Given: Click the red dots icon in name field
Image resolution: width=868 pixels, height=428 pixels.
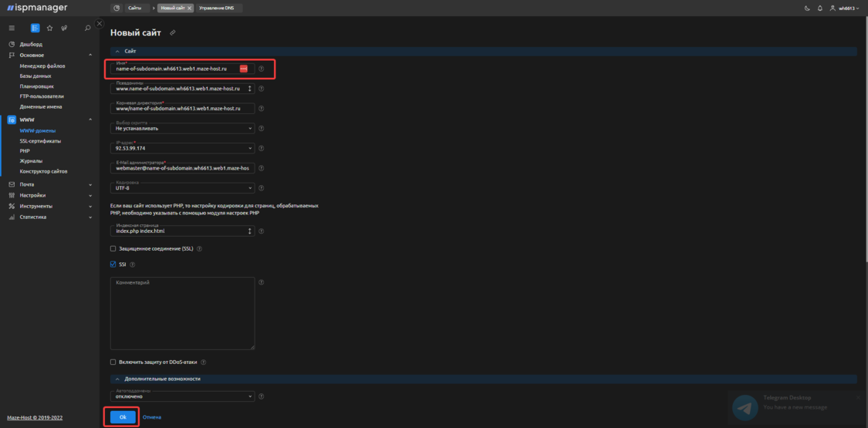Looking at the screenshot, I should pos(244,69).
